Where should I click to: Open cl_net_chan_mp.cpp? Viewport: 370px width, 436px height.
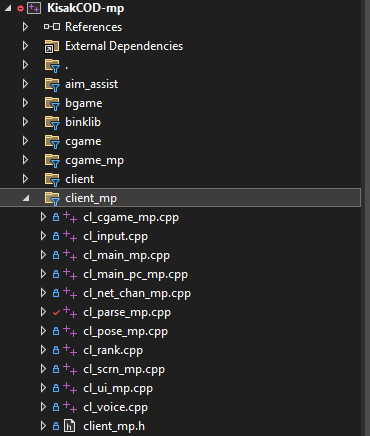(x=137, y=294)
